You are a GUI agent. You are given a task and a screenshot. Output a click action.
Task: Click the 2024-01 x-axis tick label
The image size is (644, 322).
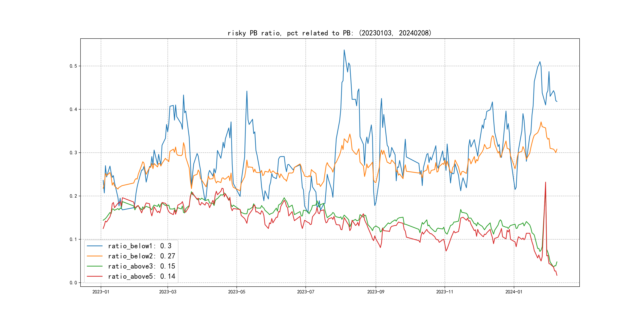[514, 292]
